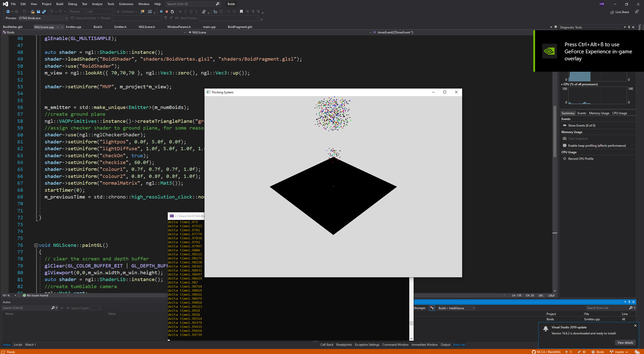Toggle Error List filter button
This screenshot has height=354, width=644.
(432, 308)
